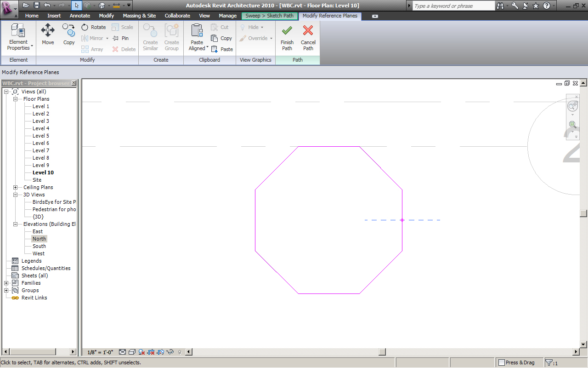Switch to the Annotate ribbon tab
The width and height of the screenshot is (588, 368).
click(x=80, y=16)
